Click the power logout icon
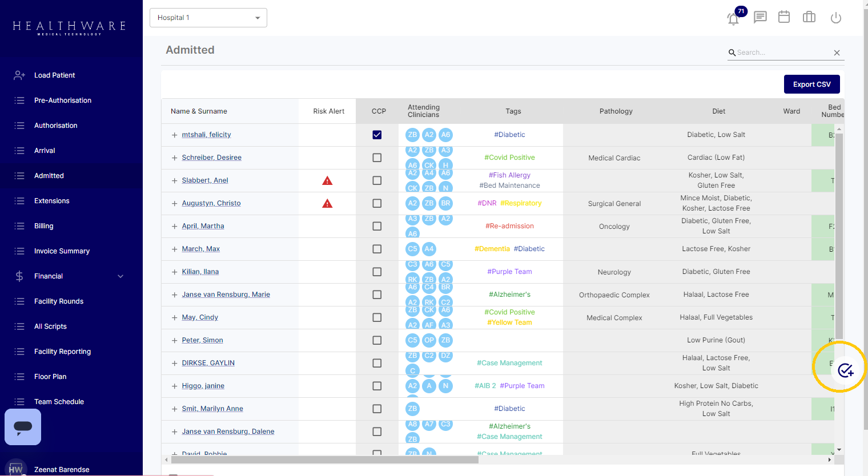Screen dimensions: 868x476 (835, 18)
